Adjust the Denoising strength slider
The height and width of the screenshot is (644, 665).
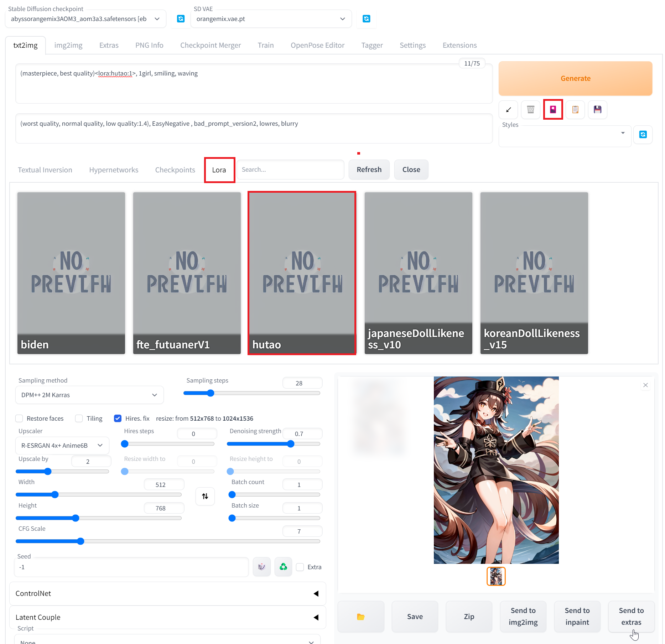274,444
